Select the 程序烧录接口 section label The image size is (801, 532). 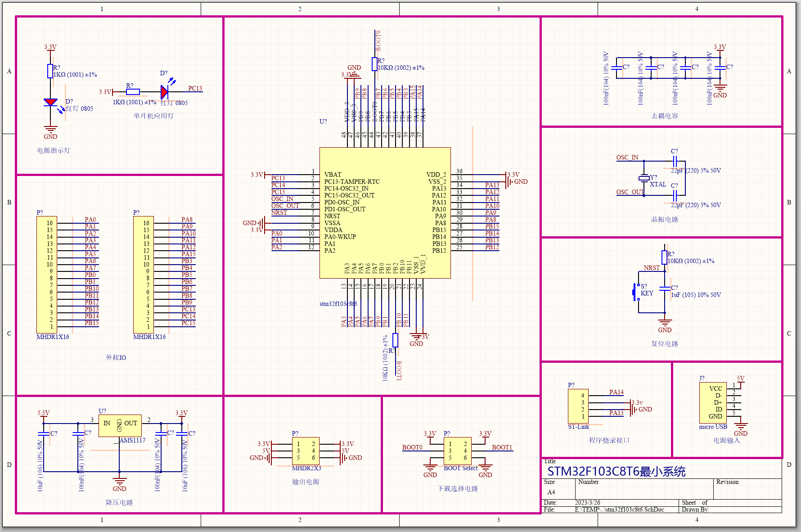click(609, 440)
